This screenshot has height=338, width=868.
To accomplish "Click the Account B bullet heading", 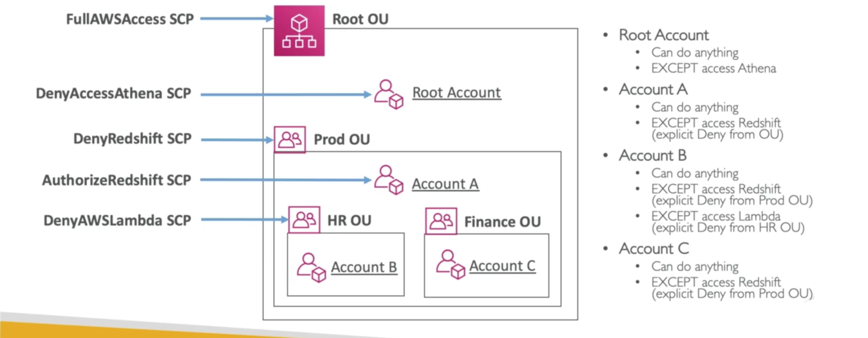I will (653, 155).
